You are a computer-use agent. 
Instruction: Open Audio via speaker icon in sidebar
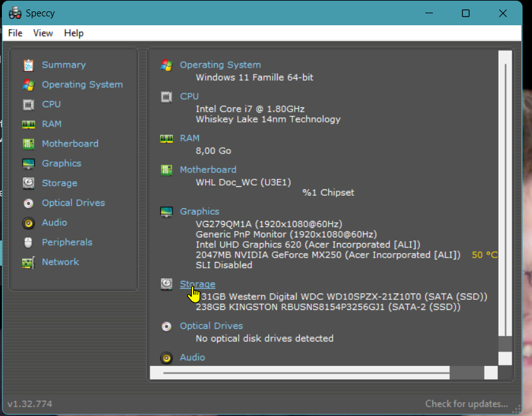click(28, 223)
